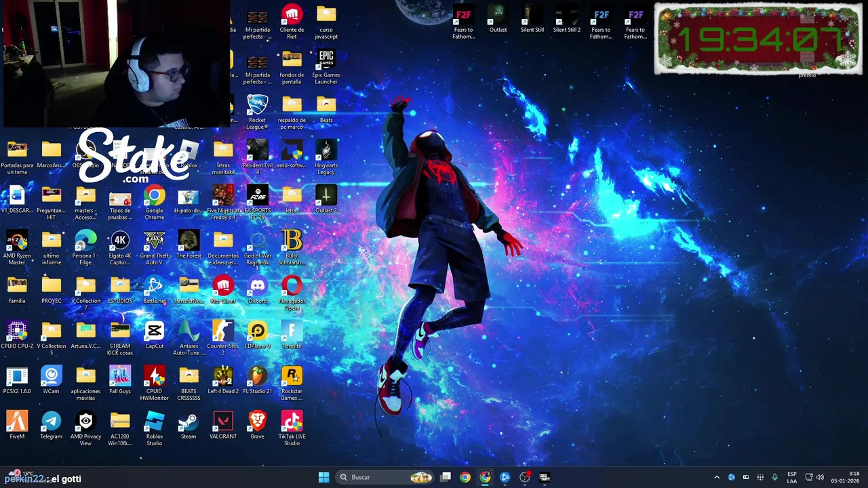Open the ultimo informe folder
This screenshot has width=868, height=488.
coord(51,241)
